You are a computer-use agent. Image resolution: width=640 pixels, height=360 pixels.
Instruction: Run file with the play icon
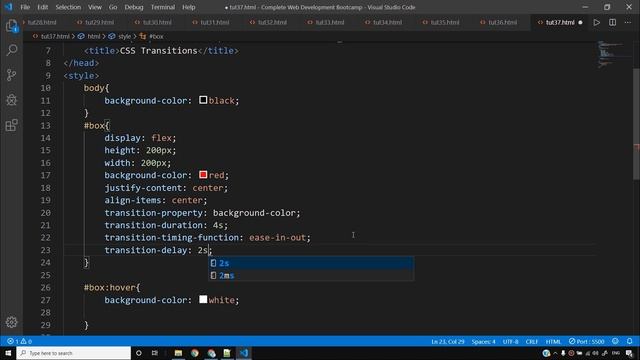click(596, 22)
